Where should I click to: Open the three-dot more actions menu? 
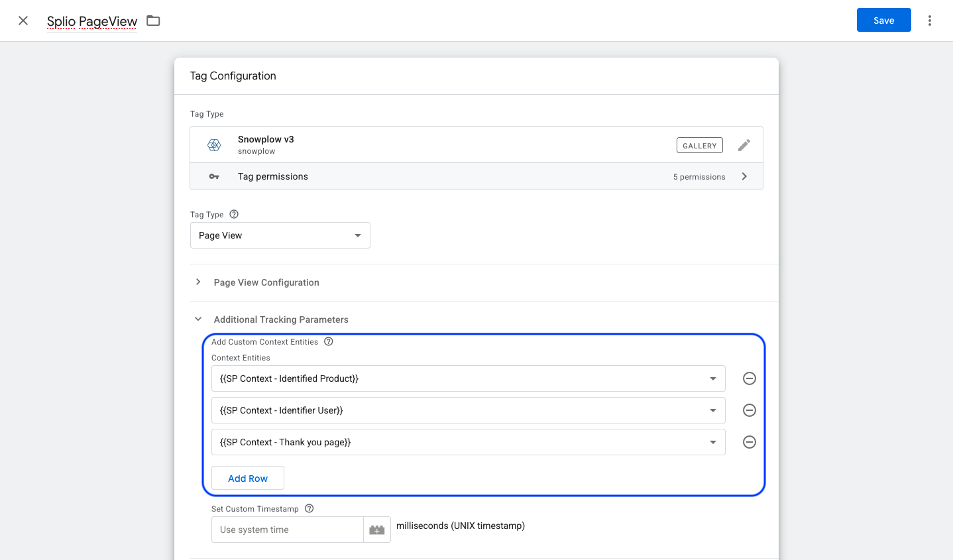pyautogui.click(x=930, y=21)
